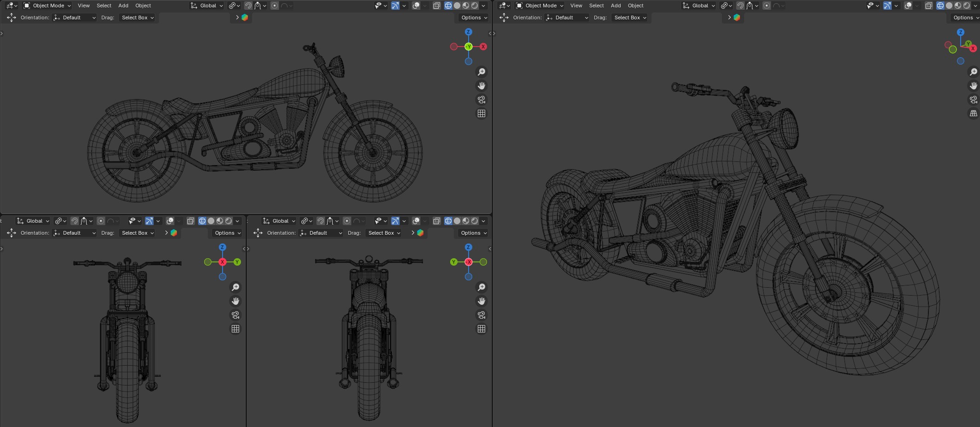Click blue Z axis on perspective viewport gizmo

961,32
